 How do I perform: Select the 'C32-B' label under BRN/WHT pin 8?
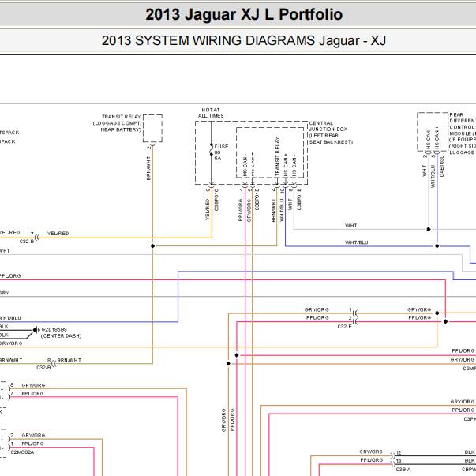[x=44, y=368]
